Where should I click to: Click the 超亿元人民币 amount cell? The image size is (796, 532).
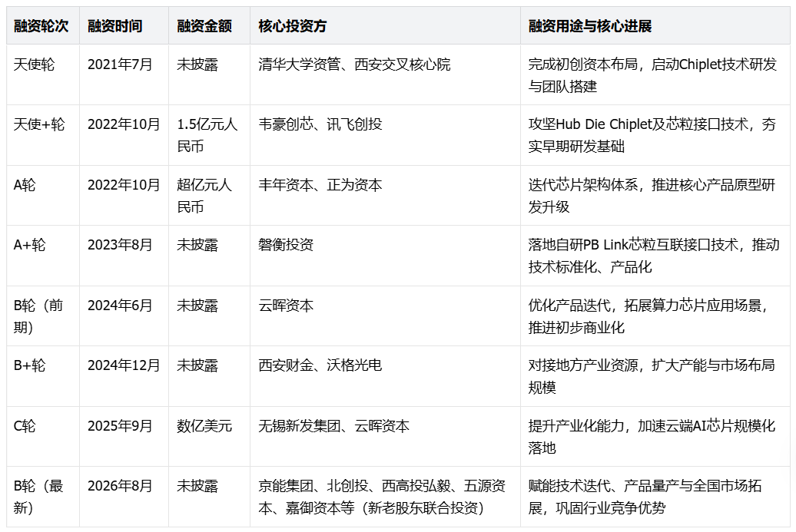(209, 196)
